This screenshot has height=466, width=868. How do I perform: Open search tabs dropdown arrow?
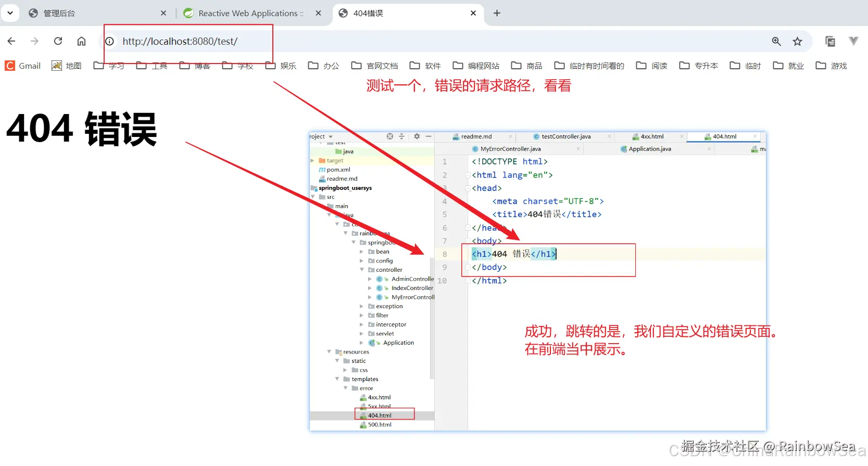pyautogui.click(x=10, y=13)
